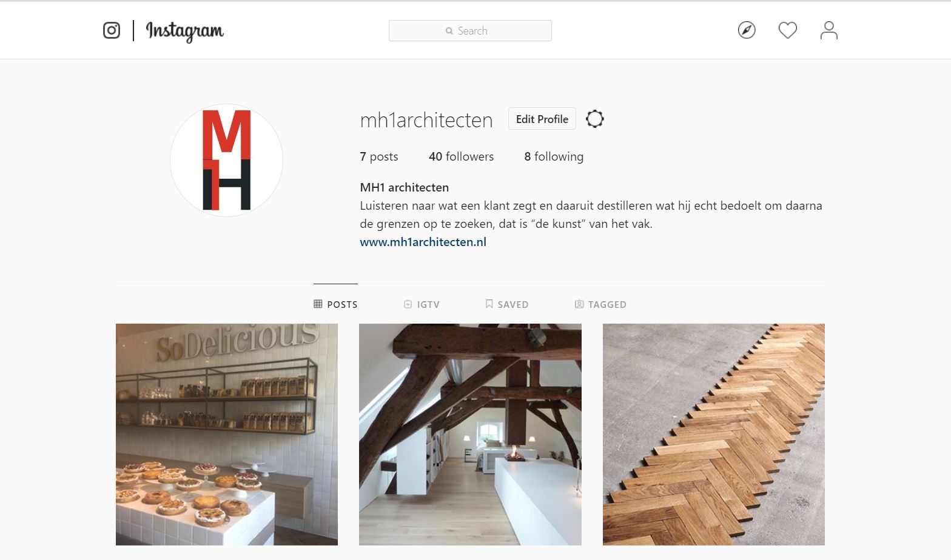Screen dimensions: 951x560
Task: Click the Instagram camera logo icon
Action: (x=112, y=30)
